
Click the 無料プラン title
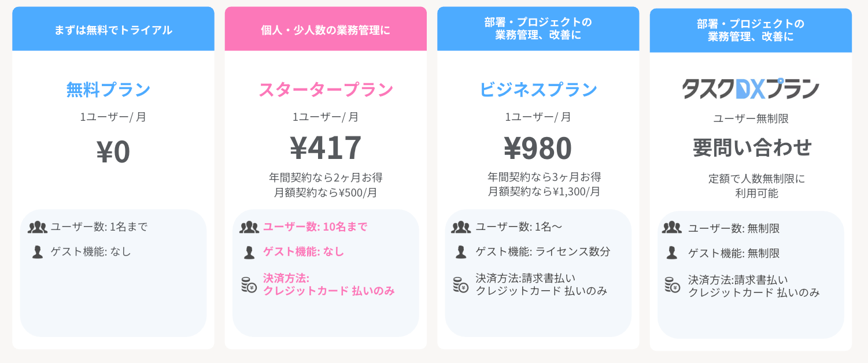click(109, 90)
